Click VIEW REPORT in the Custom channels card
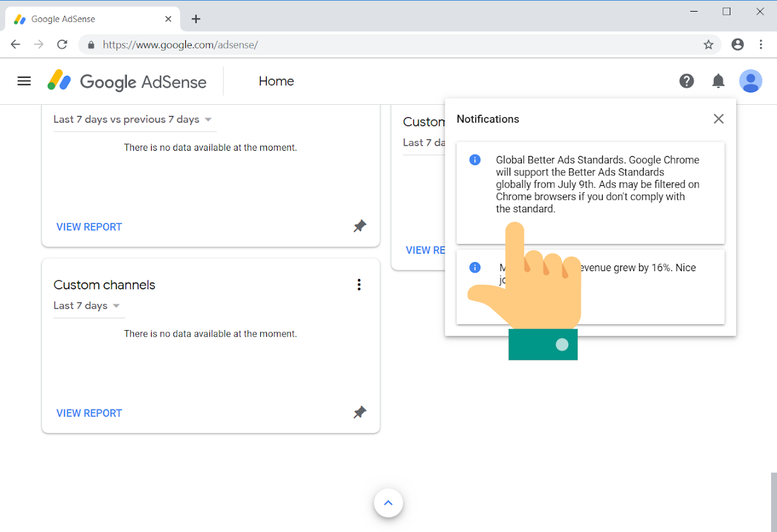The image size is (777, 532). [89, 413]
